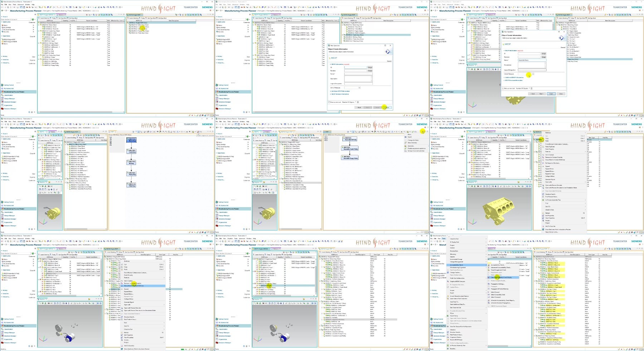Click Close All link beside empty New Operation dialog
The image size is (644, 351).
247,36
